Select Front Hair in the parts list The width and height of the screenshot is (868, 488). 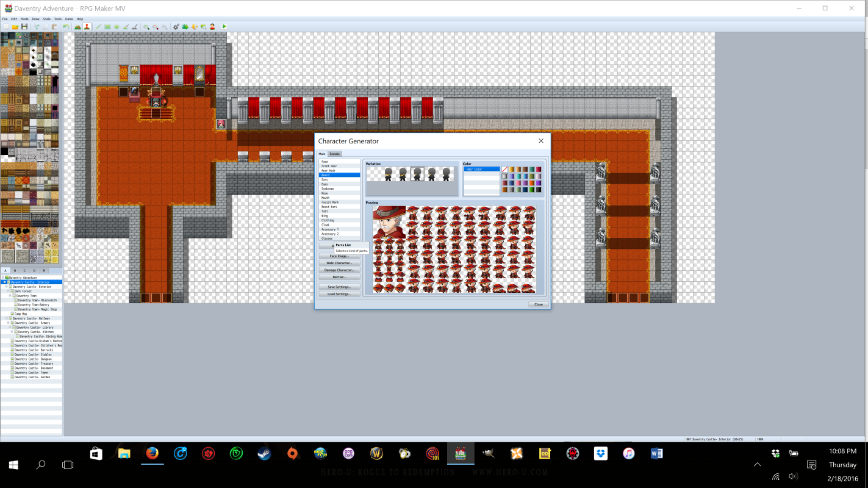pos(339,166)
